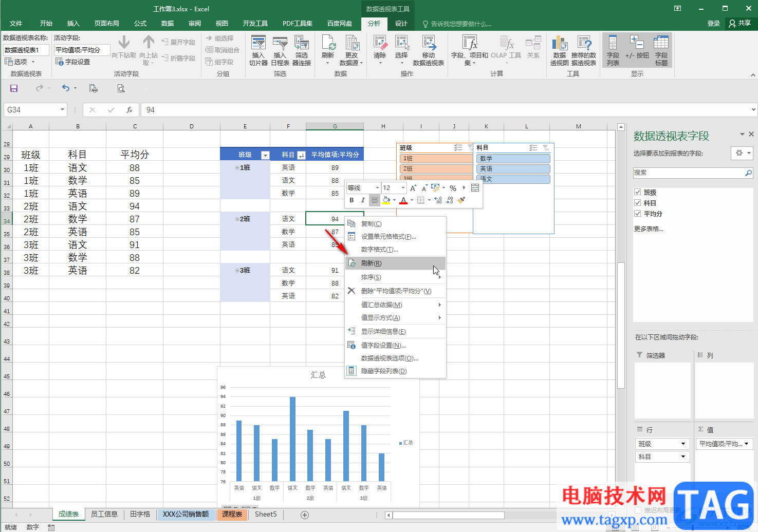This screenshot has width=758, height=532.
Task: Collapse the 2班 group in pivot table
Action: (x=237, y=219)
